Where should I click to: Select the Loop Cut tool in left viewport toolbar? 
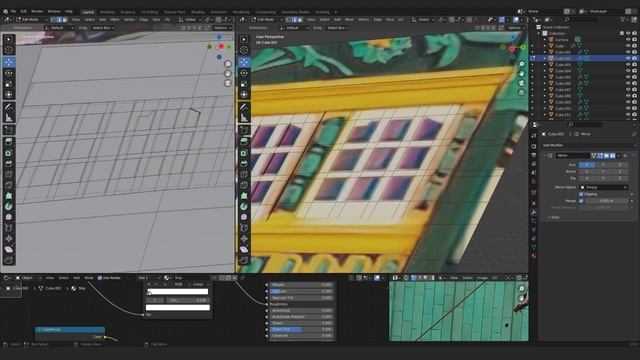tap(9, 174)
